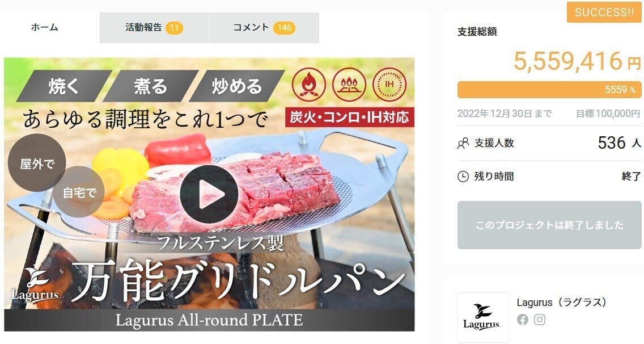The width and height of the screenshot is (644, 344).
Task: Click the 屋外で circle badge
Action: coord(37,162)
